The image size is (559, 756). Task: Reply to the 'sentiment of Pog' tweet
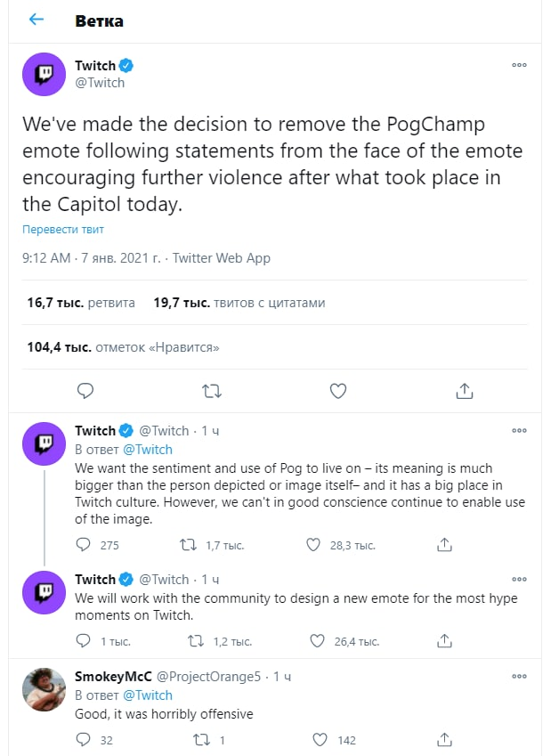point(84,544)
